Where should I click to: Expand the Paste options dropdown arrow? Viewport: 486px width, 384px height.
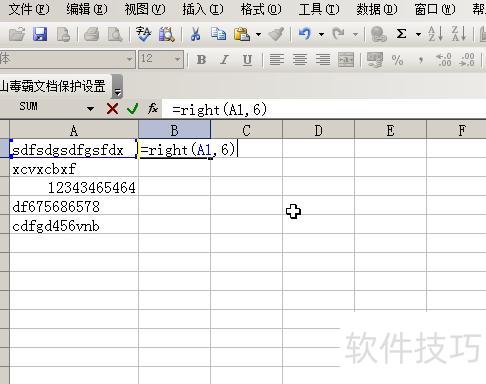[x=258, y=34]
